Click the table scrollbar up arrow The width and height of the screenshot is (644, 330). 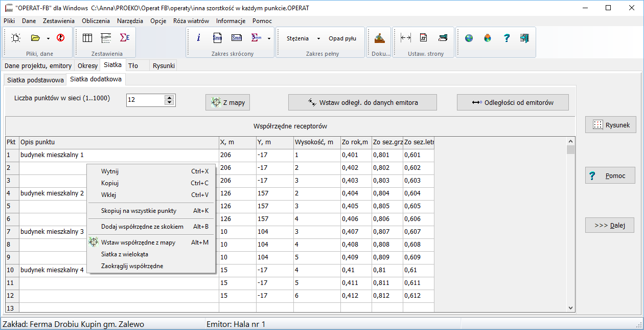(571, 141)
